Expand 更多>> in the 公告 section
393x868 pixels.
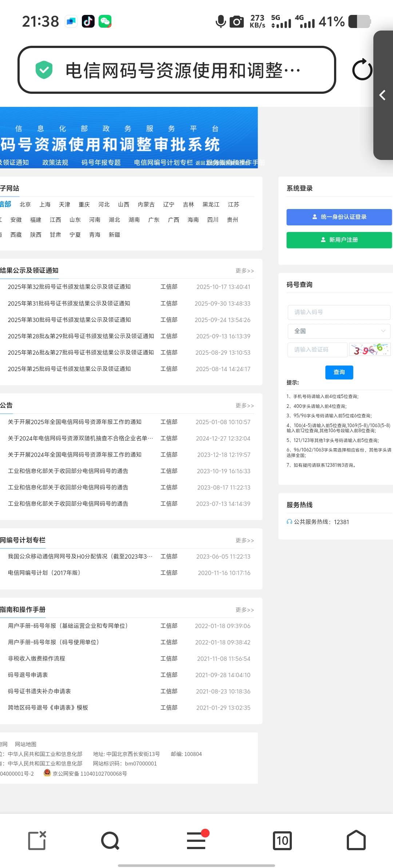pos(245,406)
